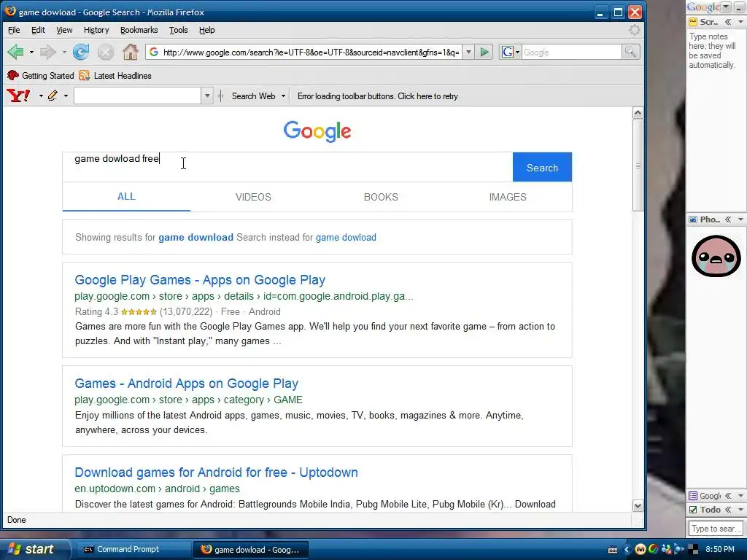
Task: Switch to the BOOKS results tab
Action: point(381,197)
